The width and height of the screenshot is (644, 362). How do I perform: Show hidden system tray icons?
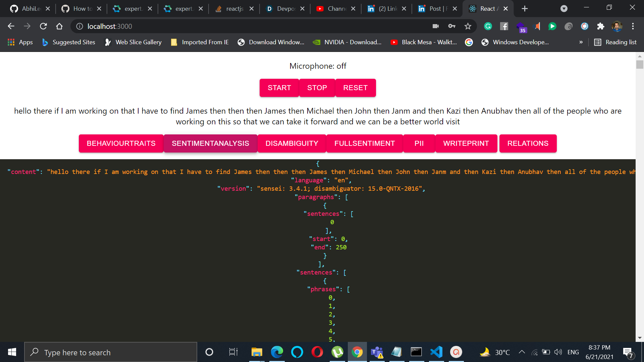522,352
